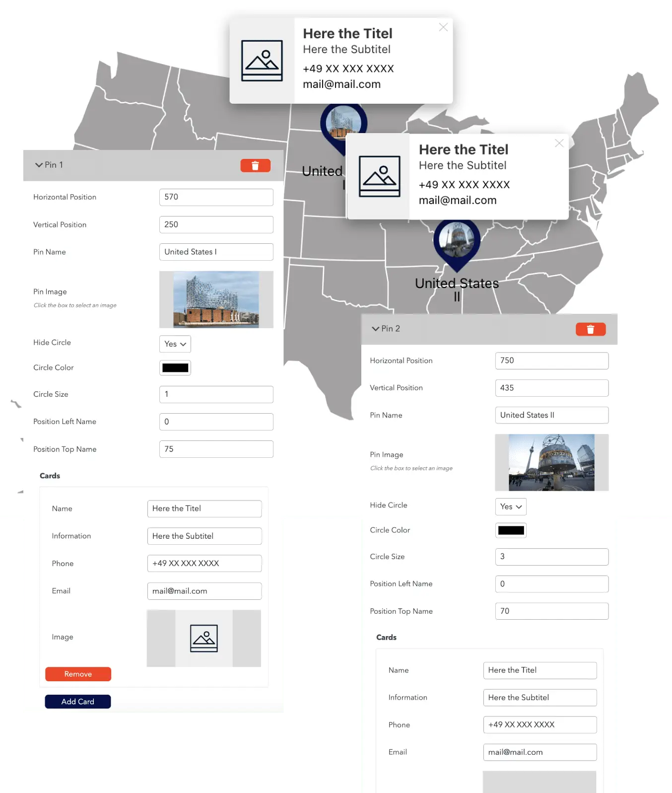Click the image placeholder icon in second popup
672x793 pixels.
coord(380,176)
